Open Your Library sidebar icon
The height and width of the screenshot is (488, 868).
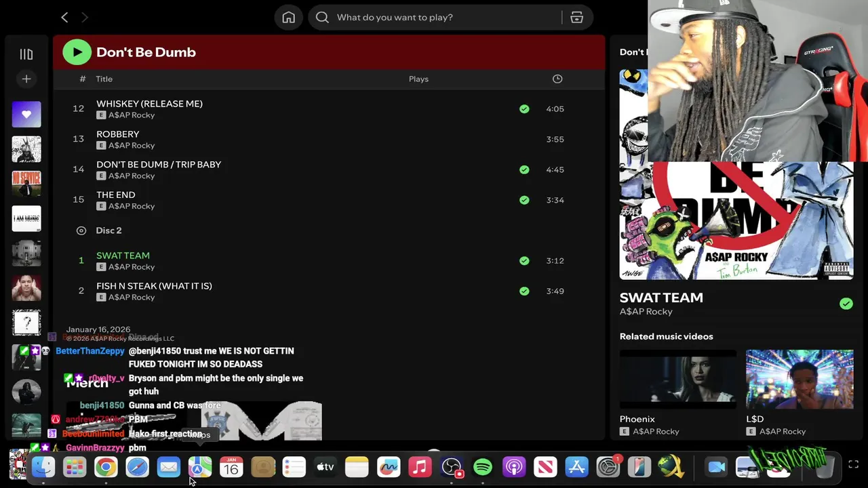click(26, 54)
